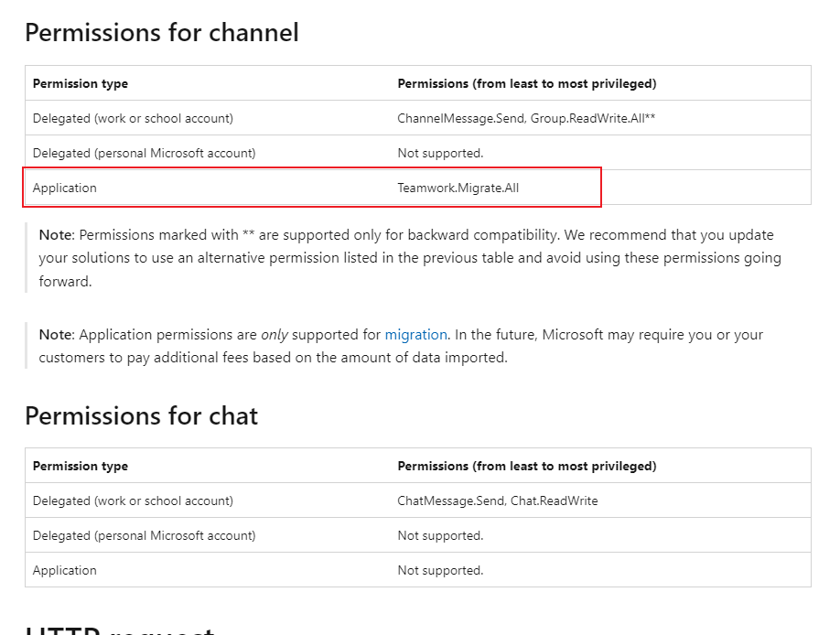
Task: Select the ChatMessage.Send permission text
Action: pos(451,500)
